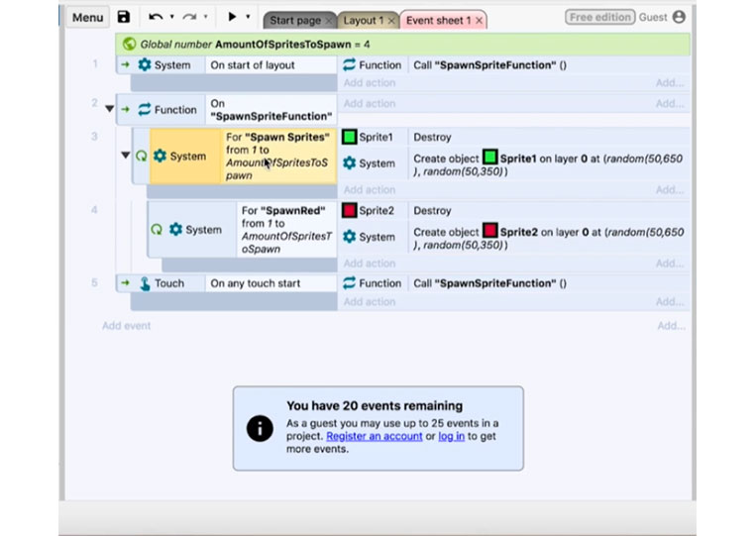Click the green Sprite1 icon beside Destroy

point(349,137)
